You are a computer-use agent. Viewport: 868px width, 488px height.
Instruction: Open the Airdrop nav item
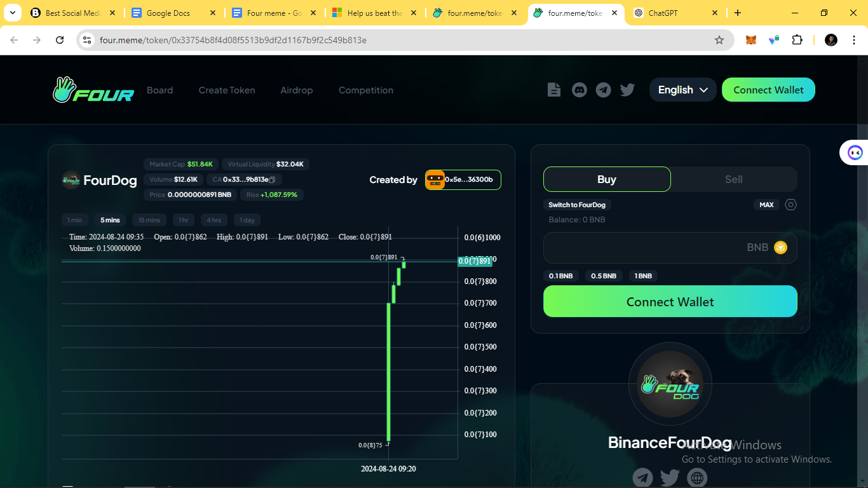[x=297, y=90]
